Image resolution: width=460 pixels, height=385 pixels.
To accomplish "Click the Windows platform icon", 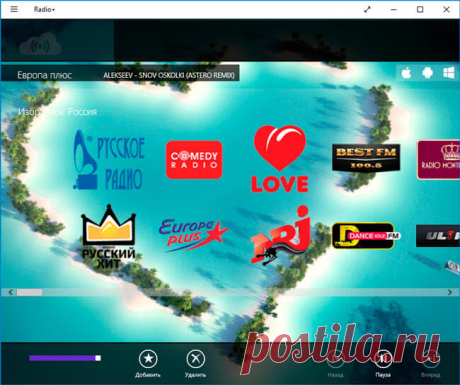I will (448, 72).
